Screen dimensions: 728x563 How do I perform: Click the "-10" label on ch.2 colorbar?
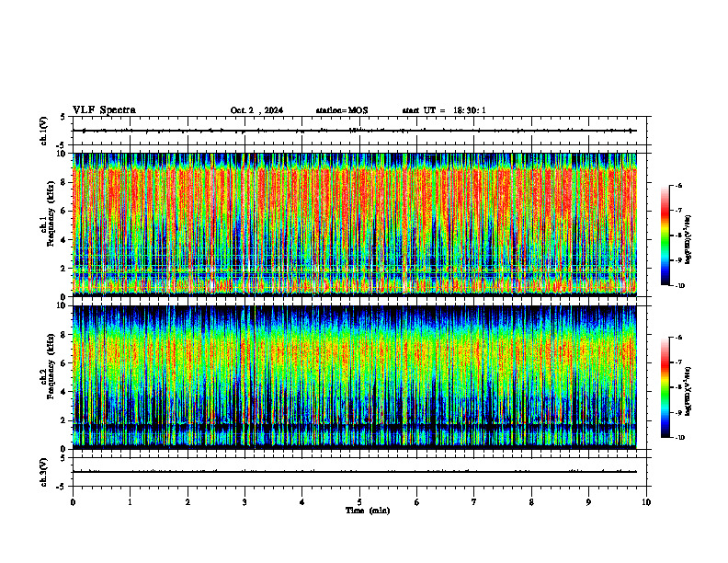pos(679,438)
